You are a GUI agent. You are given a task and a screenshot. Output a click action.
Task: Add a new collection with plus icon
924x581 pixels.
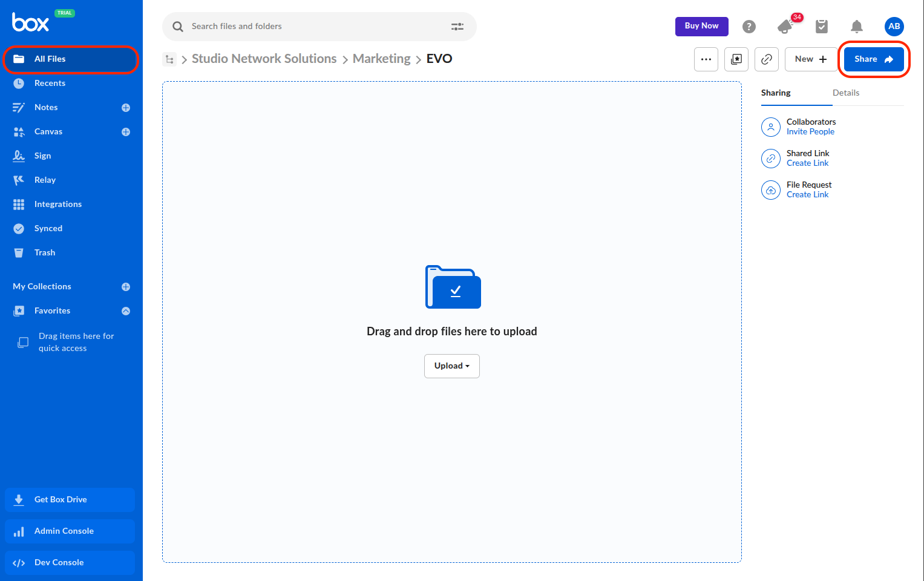[126, 287]
